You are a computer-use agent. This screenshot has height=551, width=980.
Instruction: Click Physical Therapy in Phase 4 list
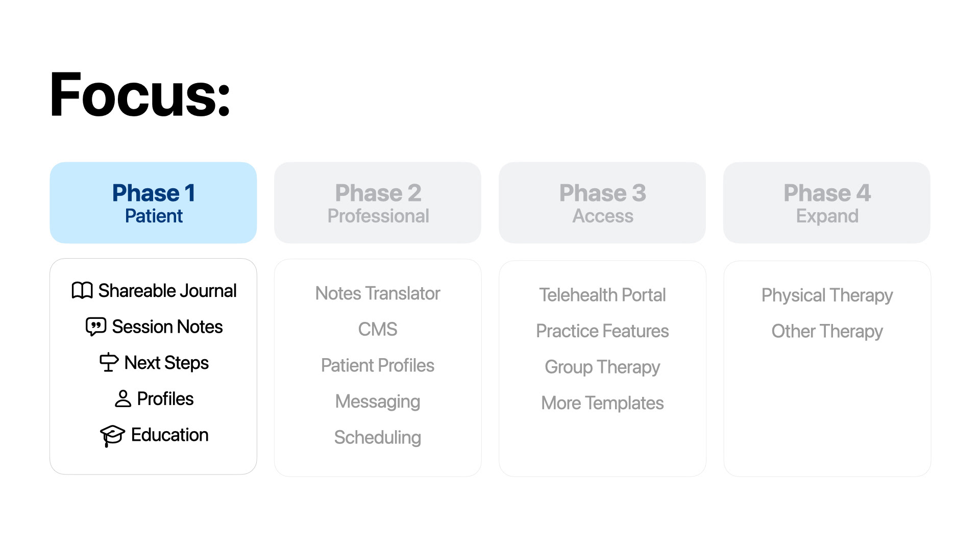(827, 295)
